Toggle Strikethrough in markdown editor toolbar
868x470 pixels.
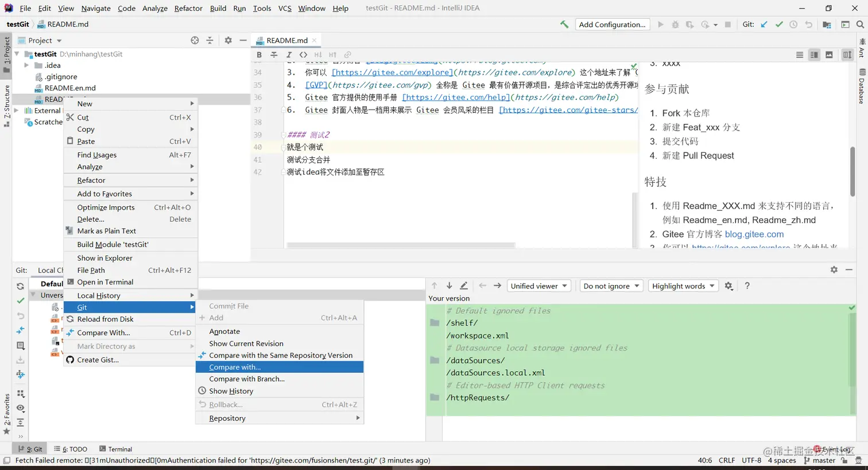274,55
